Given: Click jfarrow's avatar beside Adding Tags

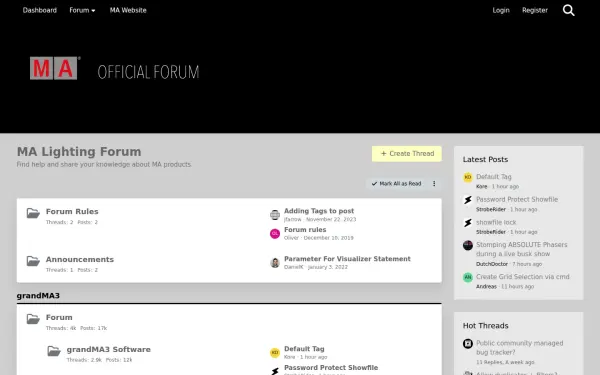Looking at the screenshot, I should [x=275, y=215].
